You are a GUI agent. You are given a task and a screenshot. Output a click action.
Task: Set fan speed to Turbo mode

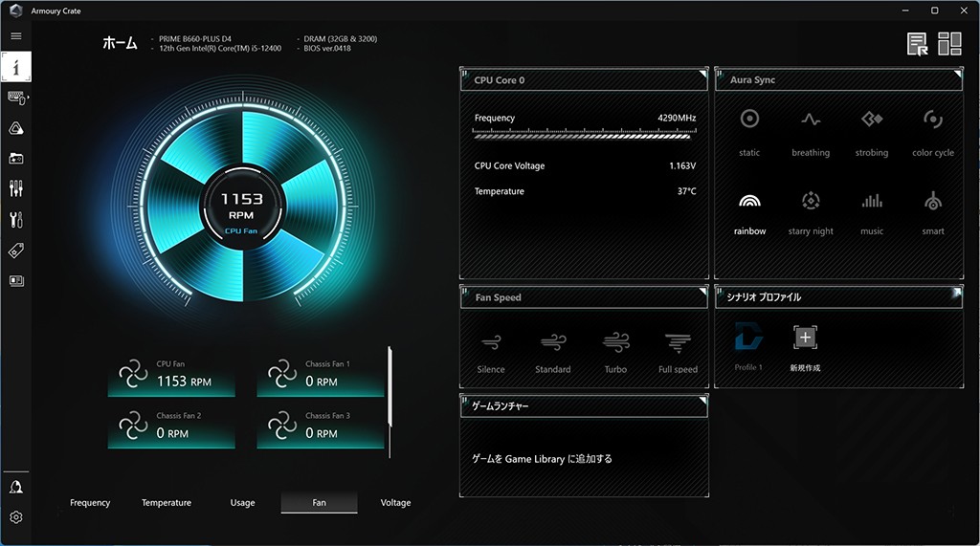(615, 343)
